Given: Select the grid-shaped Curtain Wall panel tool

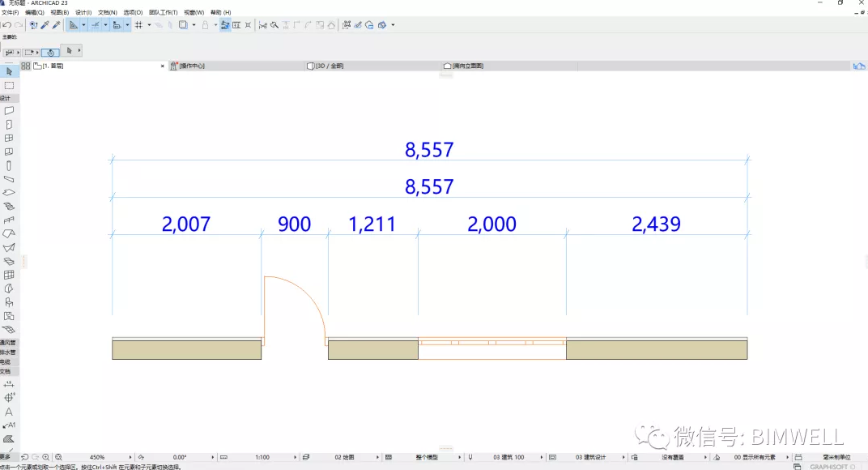Looking at the screenshot, I should (9, 275).
